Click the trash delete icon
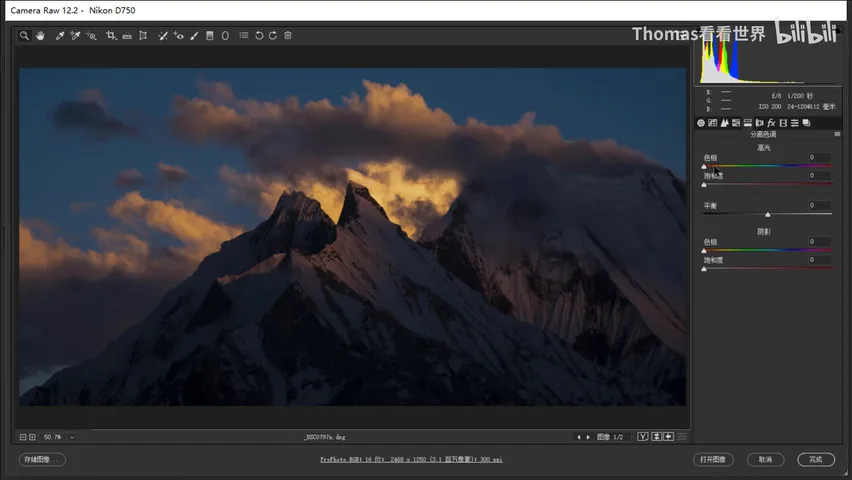Image resolution: width=852 pixels, height=480 pixels. pos(288,35)
